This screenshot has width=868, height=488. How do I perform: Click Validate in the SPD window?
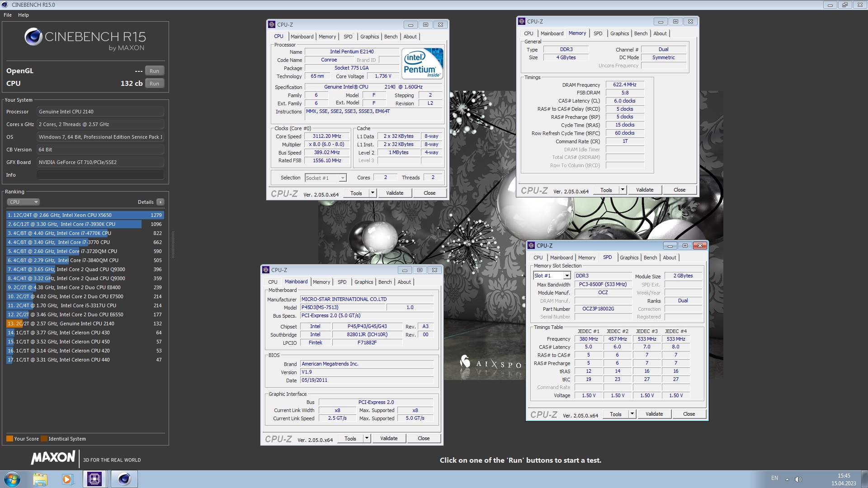pos(654,414)
